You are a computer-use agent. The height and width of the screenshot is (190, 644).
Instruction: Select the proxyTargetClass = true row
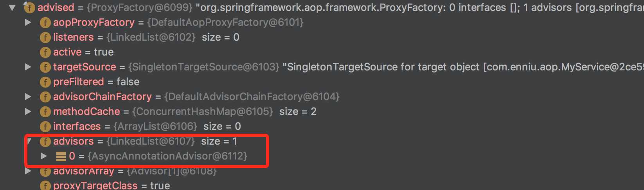coord(105,185)
